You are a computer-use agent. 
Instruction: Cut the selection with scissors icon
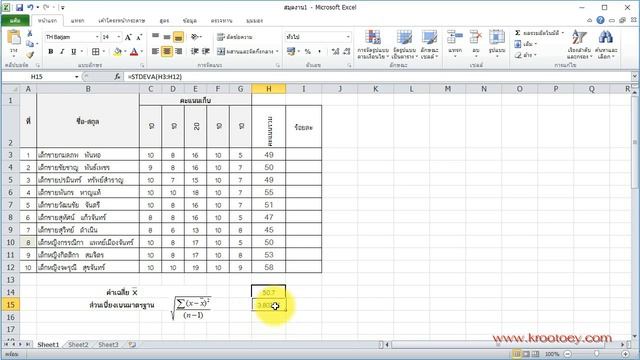coord(30,33)
